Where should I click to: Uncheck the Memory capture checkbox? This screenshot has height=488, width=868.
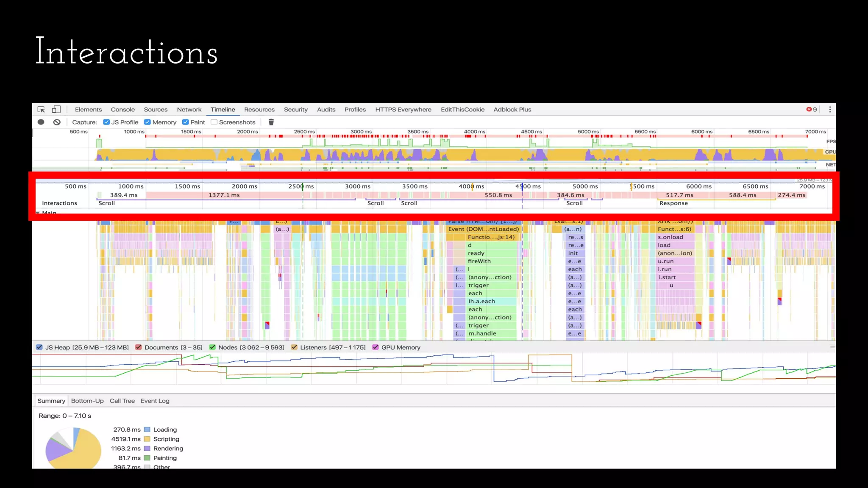tap(147, 122)
